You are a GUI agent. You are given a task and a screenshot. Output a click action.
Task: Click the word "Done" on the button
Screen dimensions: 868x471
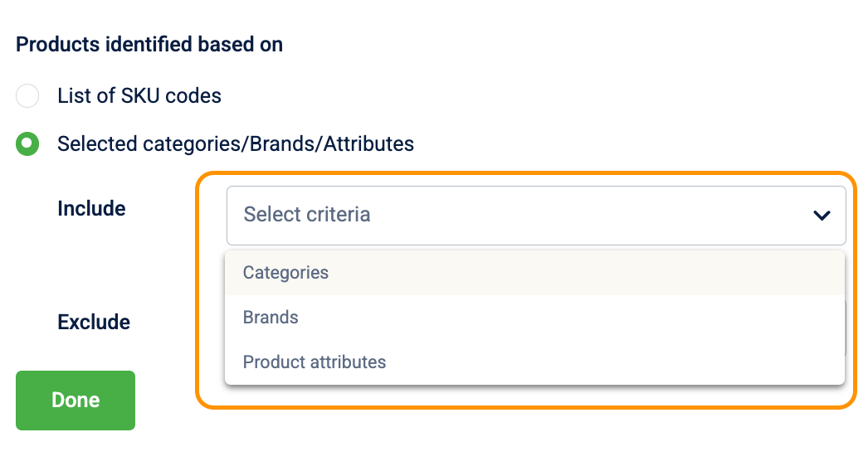[76, 401]
